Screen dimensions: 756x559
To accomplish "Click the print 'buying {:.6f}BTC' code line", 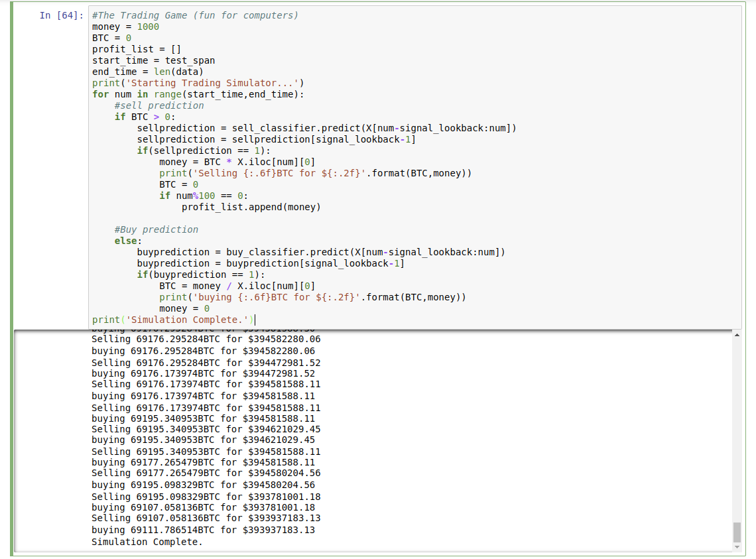I will pyautogui.click(x=312, y=297).
